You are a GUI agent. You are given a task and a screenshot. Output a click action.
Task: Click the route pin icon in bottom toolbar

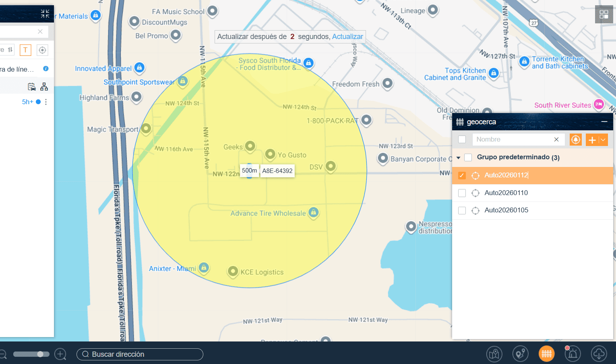[520, 354]
